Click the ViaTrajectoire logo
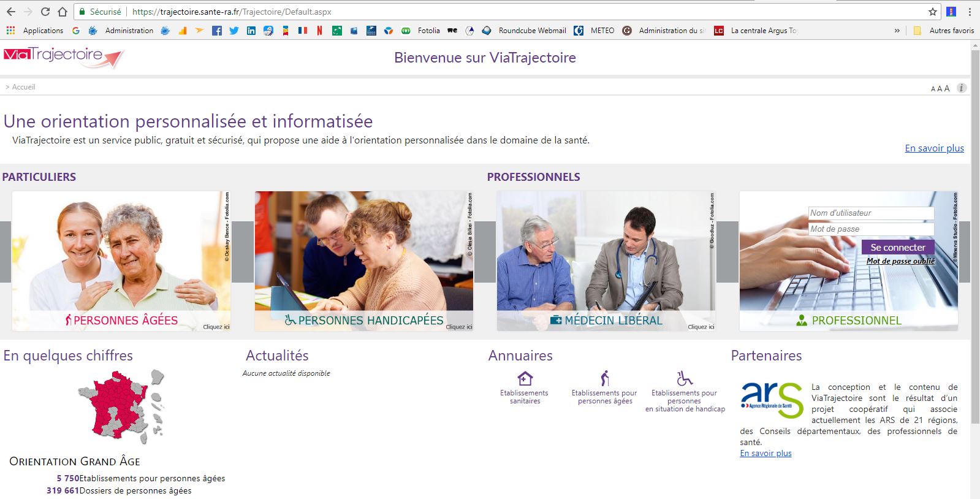Viewport: 980px width, 499px height. (64, 58)
